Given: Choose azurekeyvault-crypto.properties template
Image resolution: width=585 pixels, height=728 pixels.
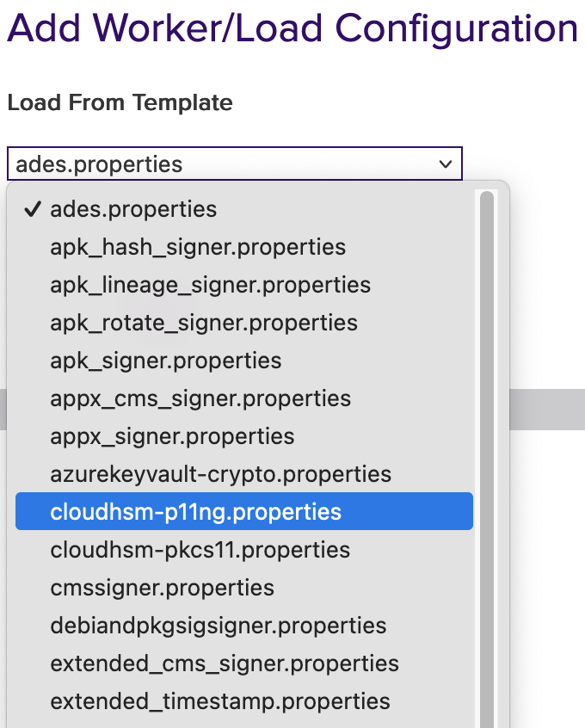Looking at the screenshot, I should (220, 474).
